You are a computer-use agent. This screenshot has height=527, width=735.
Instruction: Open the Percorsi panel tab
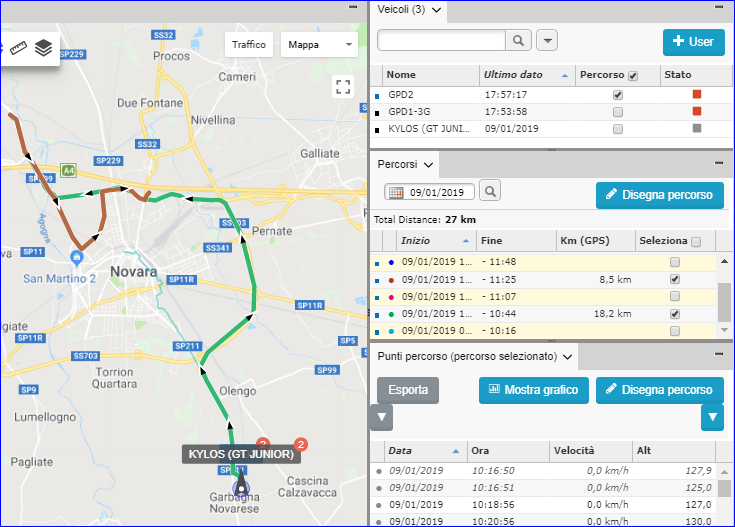404,163
